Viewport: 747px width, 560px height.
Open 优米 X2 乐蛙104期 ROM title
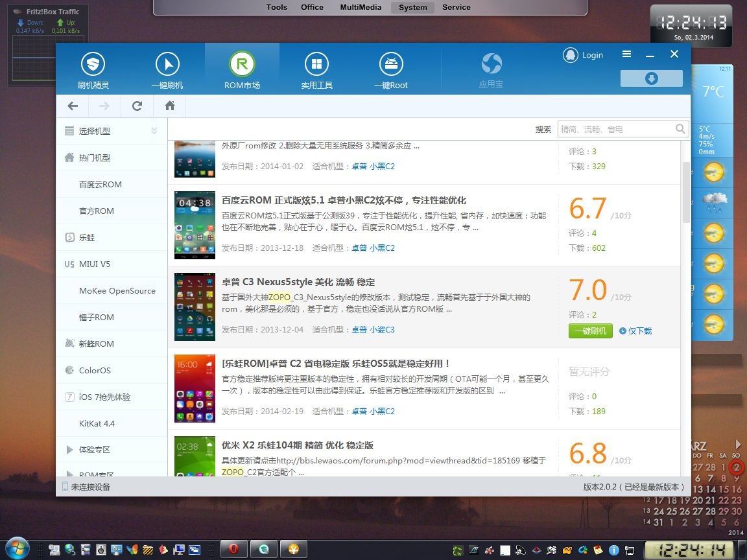click(297, 446)
